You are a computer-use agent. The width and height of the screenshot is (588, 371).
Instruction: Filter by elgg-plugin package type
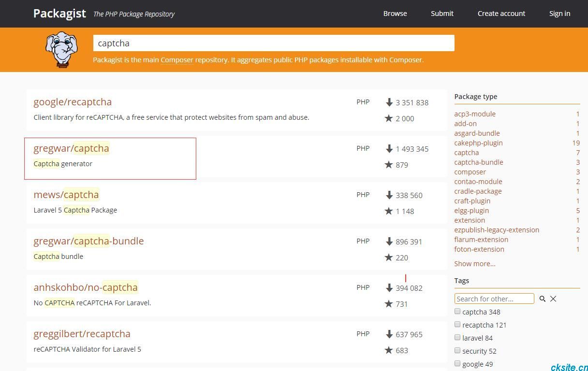click(471, 211)
